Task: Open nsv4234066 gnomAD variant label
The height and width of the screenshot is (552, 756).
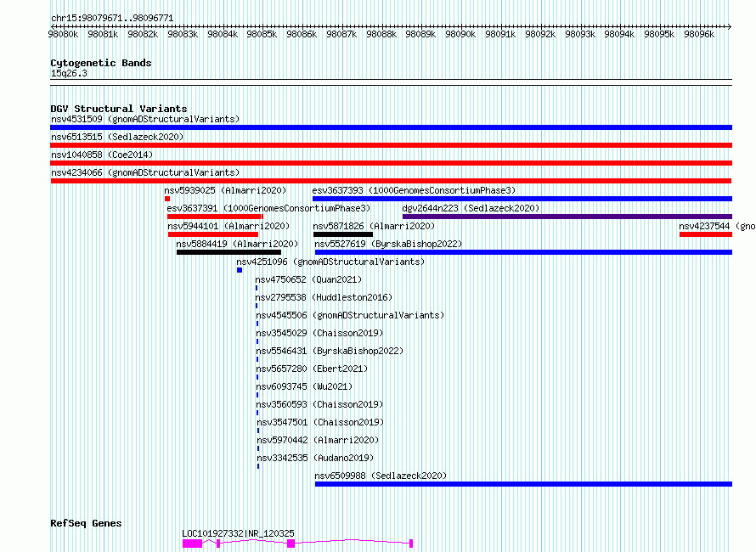Action: tap(145, 172)
